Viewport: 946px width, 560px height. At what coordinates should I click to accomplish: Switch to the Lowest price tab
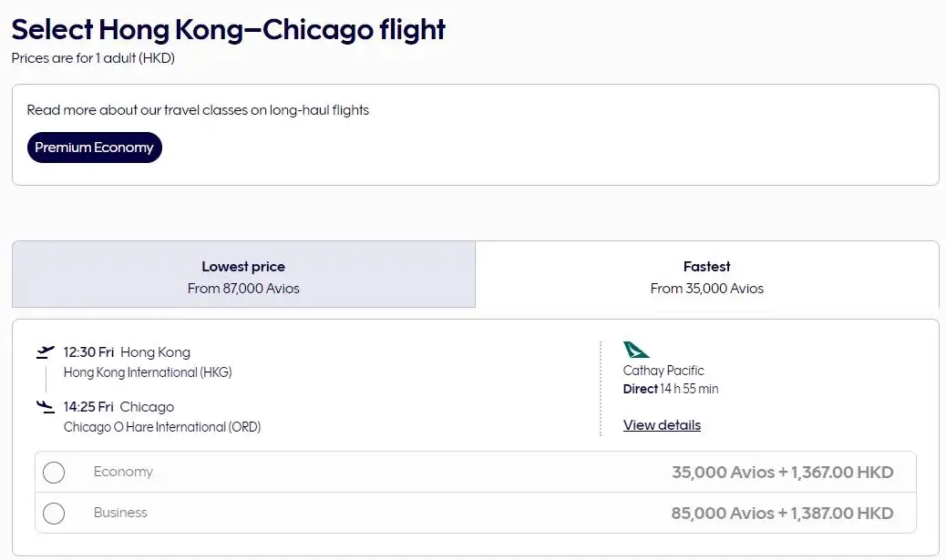click(243, 276)
